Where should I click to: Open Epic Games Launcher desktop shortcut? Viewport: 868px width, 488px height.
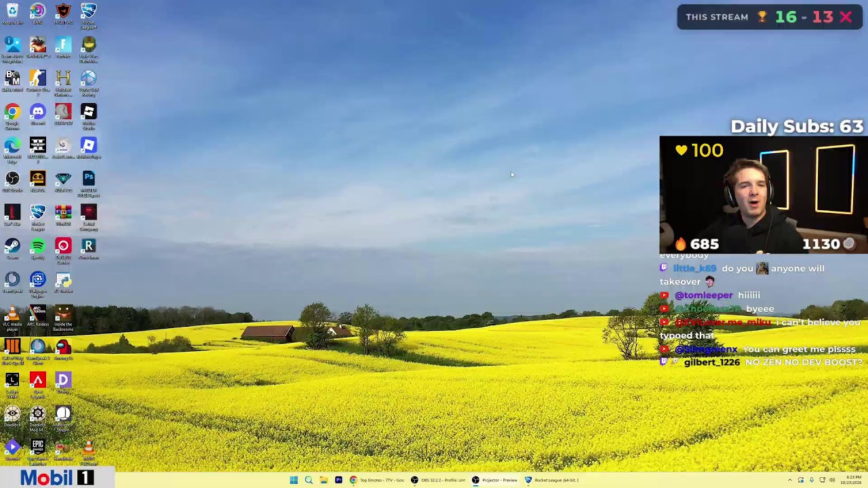pos(38,451)
